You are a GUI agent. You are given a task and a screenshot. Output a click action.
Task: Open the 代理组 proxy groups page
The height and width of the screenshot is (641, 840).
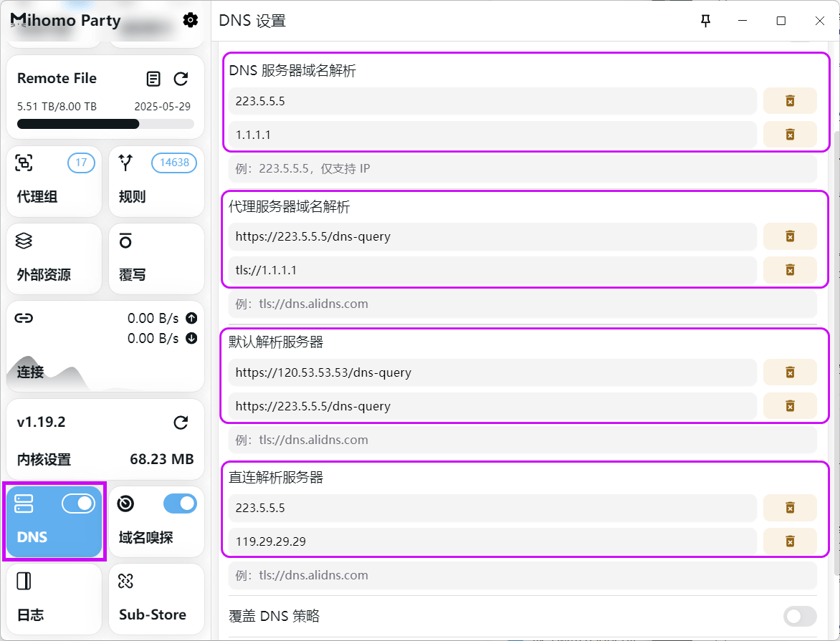(54, 181)
